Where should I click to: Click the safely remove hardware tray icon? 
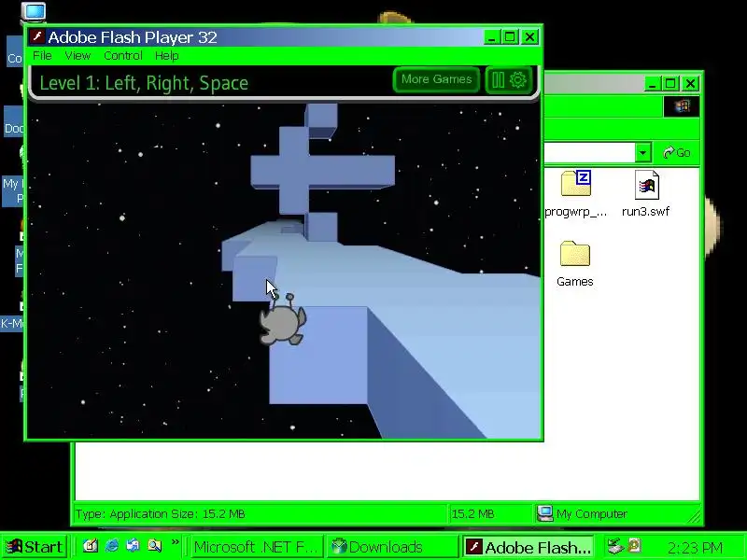coord(616,546)
